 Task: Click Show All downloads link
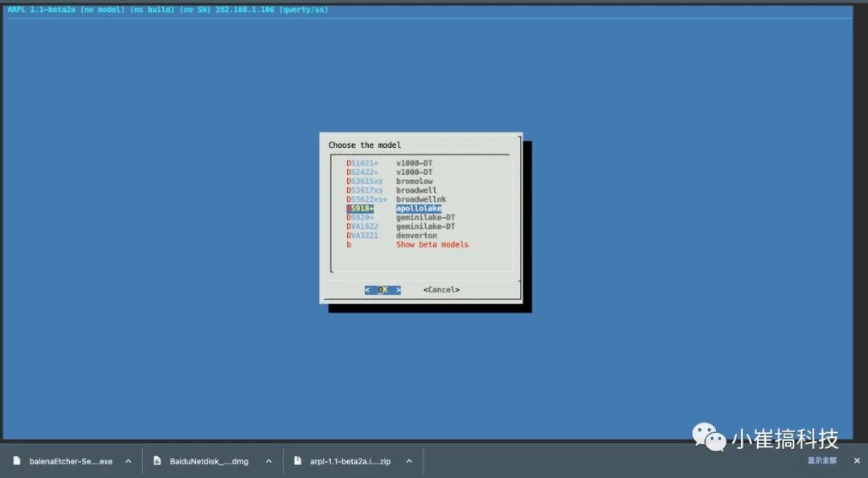click(822, 460)
